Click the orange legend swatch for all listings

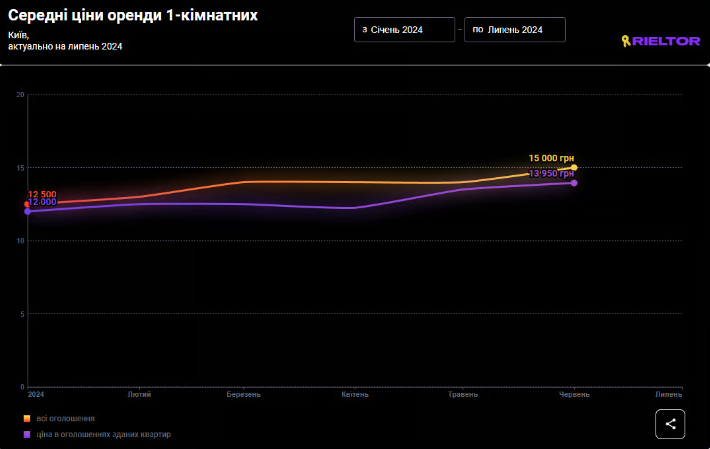click(27, 418)
